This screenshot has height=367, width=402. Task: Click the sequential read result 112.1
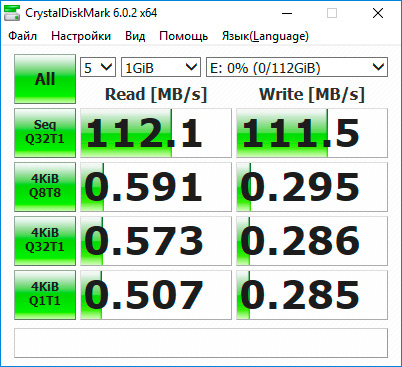tap(156, 133)
